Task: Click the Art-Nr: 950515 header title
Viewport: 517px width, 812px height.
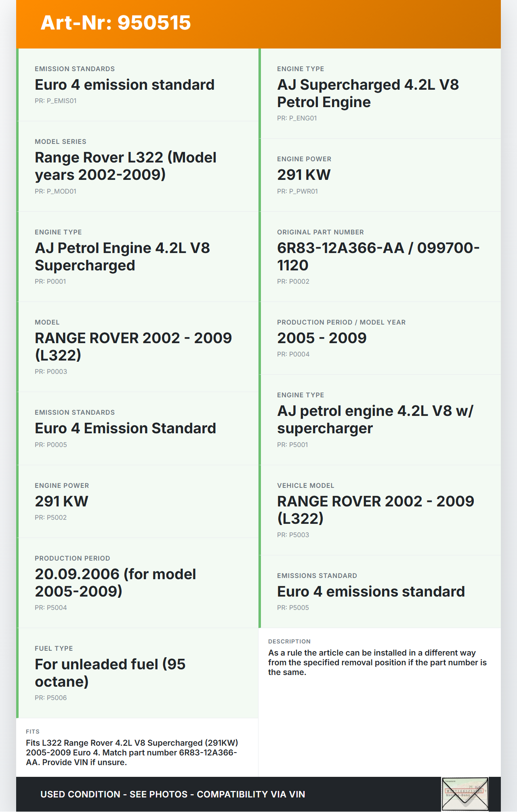Action: [x=116, y=23]
